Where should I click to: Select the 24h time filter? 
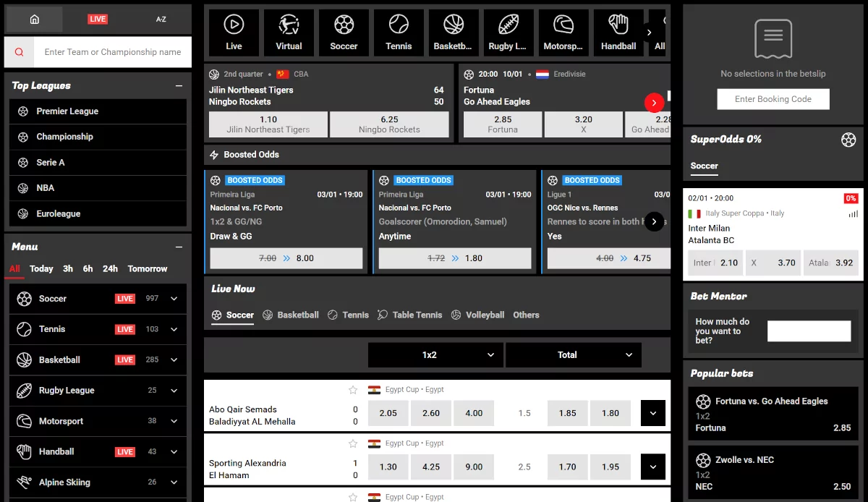tap(110, 268)
